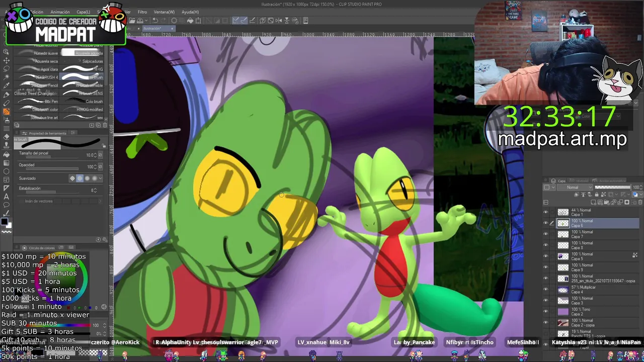Viewport: 644px width, 362px height.
Task: Toggle the snap to ruler icon in command bar
Action: click(235, 21)
